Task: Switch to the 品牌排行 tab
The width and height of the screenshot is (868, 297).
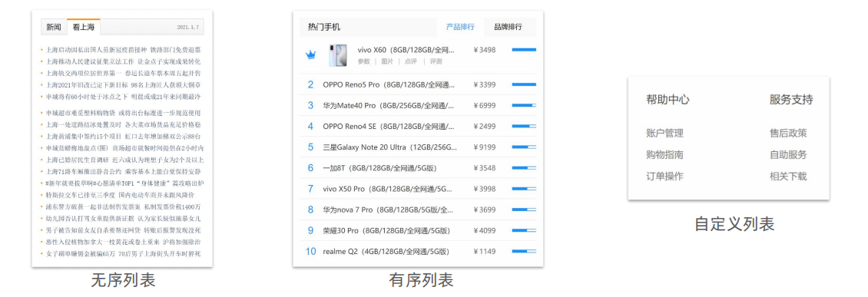Action: pyautogui.click(x=508, y=27)
